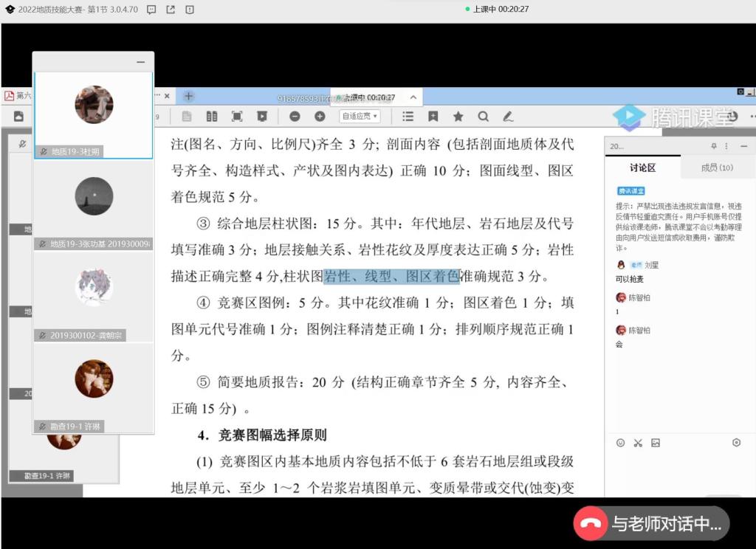756x549 pixels.
Task: Open chat settings hexagon icon
Action: point(736,443)
